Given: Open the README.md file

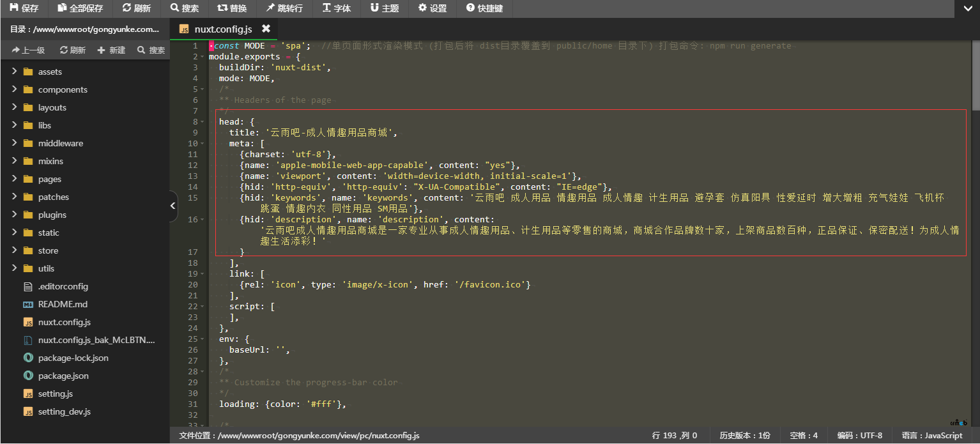Looking at the screenshot, I should click(x=63, y=304).
